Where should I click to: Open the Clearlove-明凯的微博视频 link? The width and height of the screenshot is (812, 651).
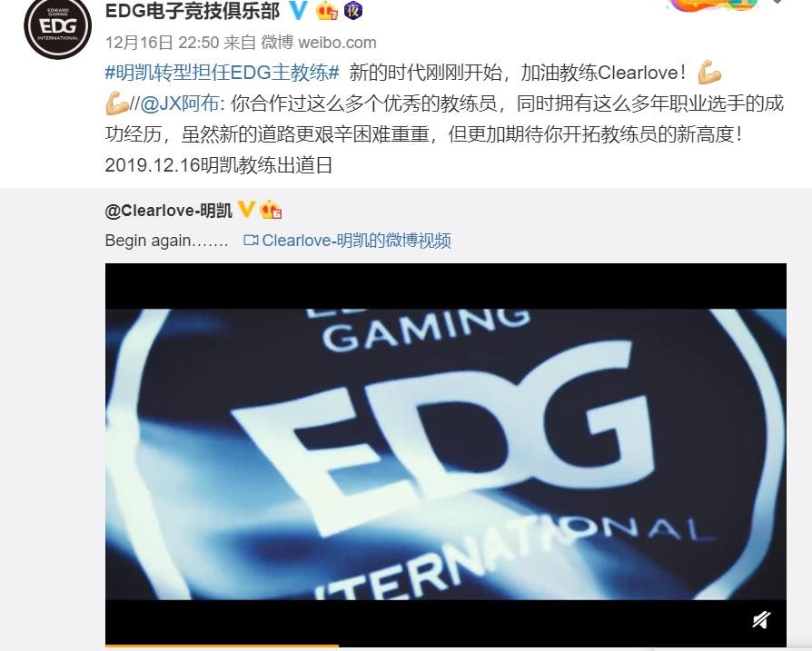point(356,240)
